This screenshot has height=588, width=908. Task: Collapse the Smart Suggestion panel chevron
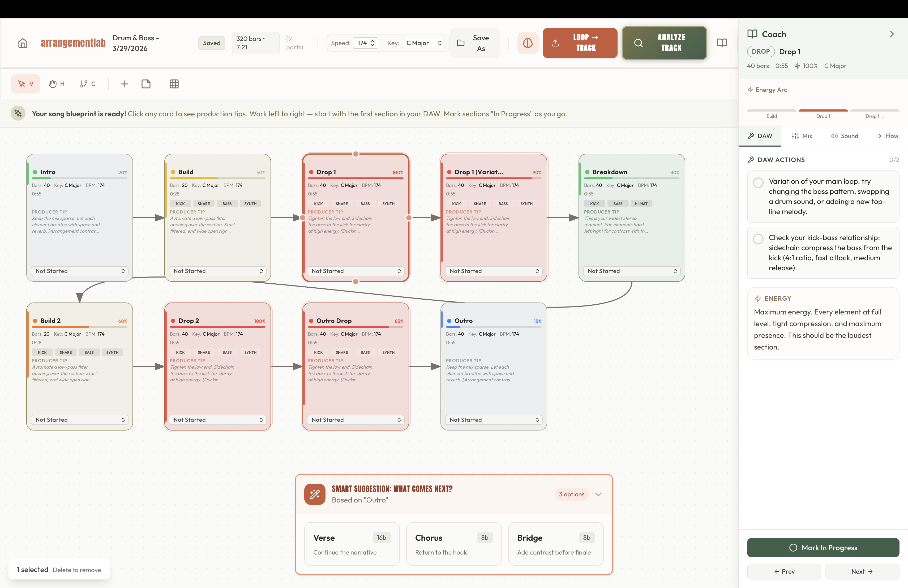[598, 495]
